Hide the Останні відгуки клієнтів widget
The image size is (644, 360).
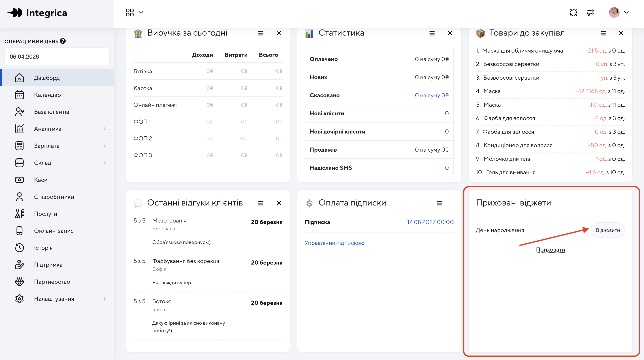[279, 203]
